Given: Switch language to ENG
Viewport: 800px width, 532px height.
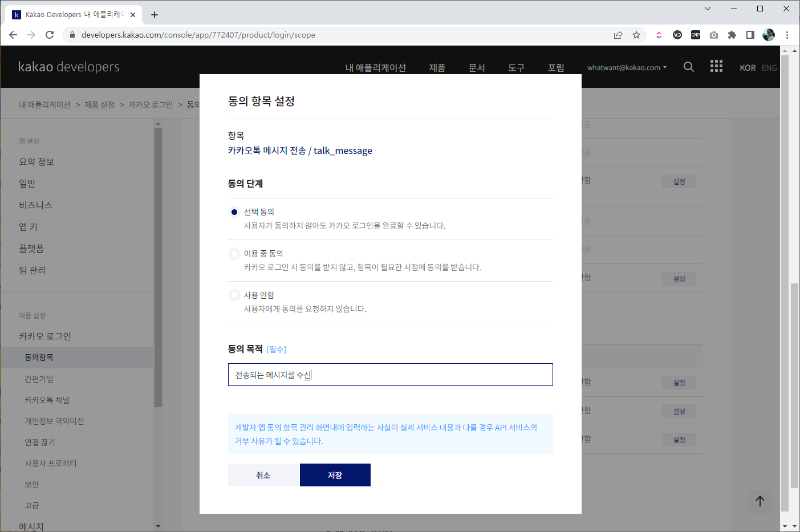Looking at the screenshot, I should coord(769,68).
